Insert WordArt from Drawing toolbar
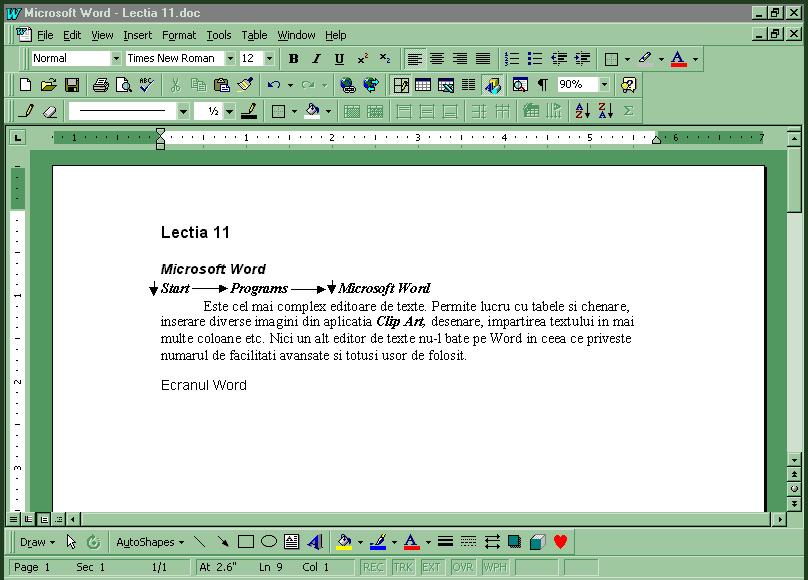The height and width of the screenshot is (580, 808). tap(315, 542)
